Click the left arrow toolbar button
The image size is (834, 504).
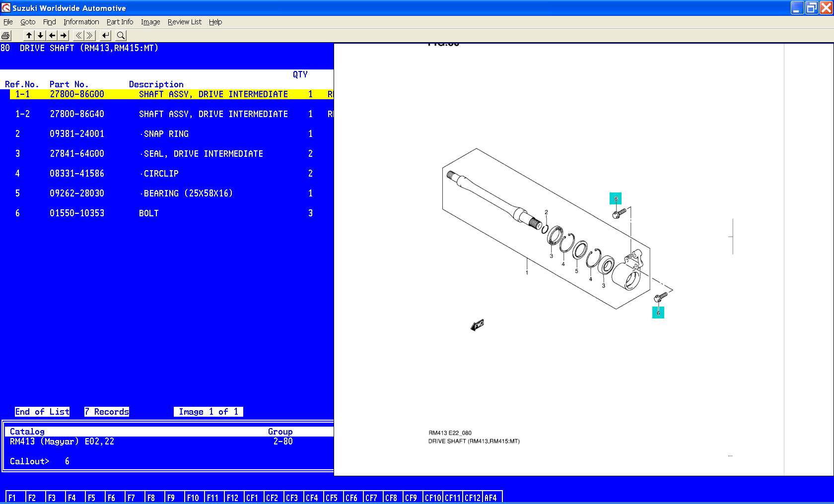point(52,36)
